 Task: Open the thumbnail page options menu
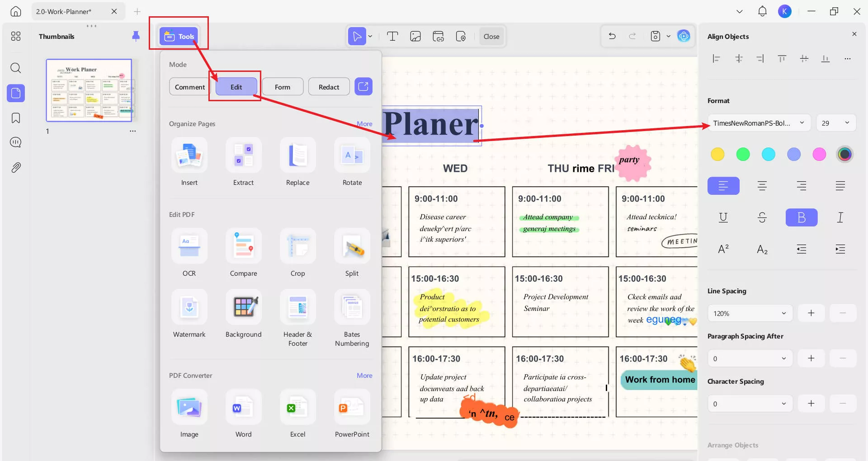point(133,131)
